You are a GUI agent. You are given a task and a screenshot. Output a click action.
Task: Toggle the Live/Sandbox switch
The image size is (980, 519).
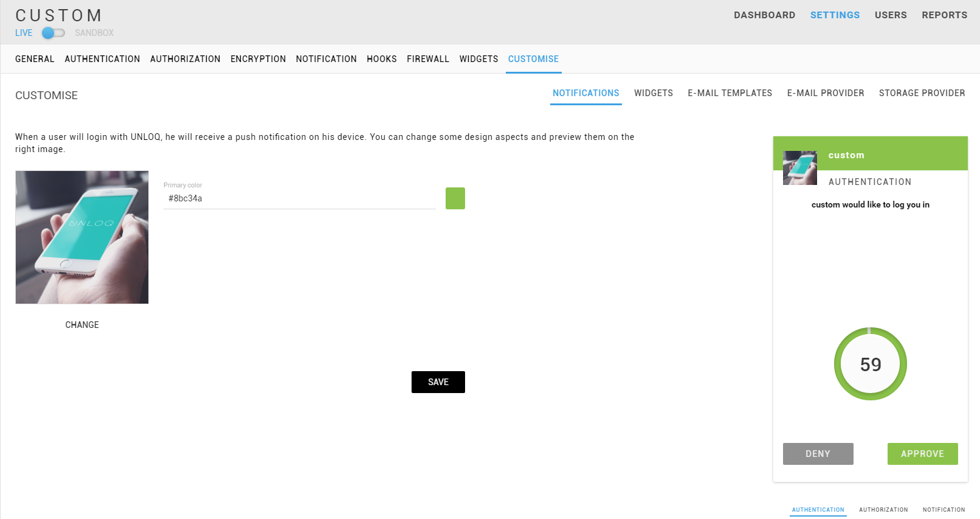53,33
